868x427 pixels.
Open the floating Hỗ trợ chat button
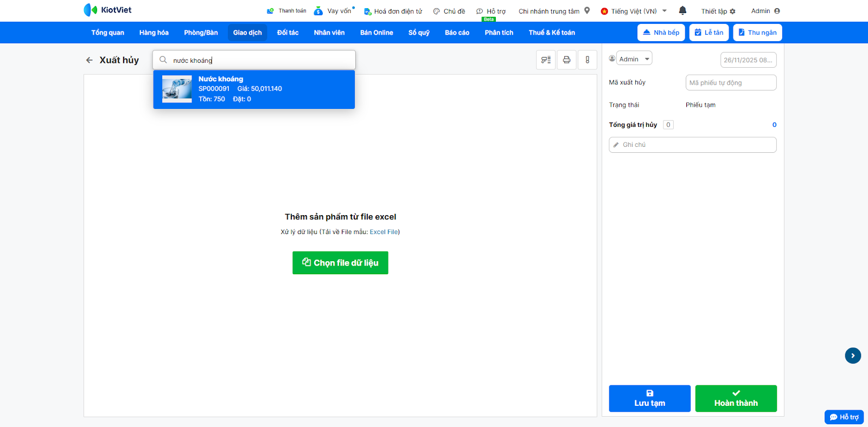tap(844, 417)
